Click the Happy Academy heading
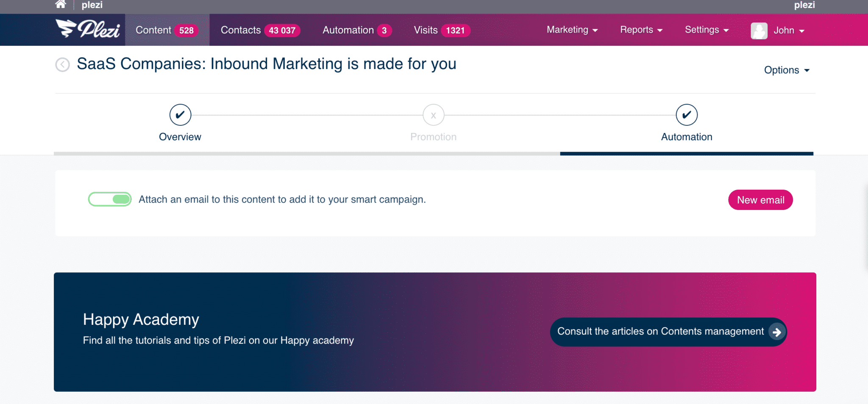This screenshot has height=404, width=868. point(141,320)
